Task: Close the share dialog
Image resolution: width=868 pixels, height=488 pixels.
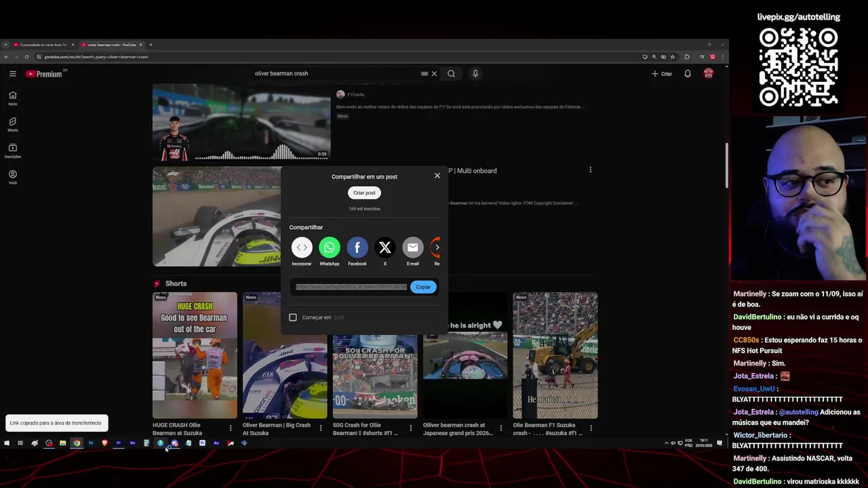Action: point(437,176)
